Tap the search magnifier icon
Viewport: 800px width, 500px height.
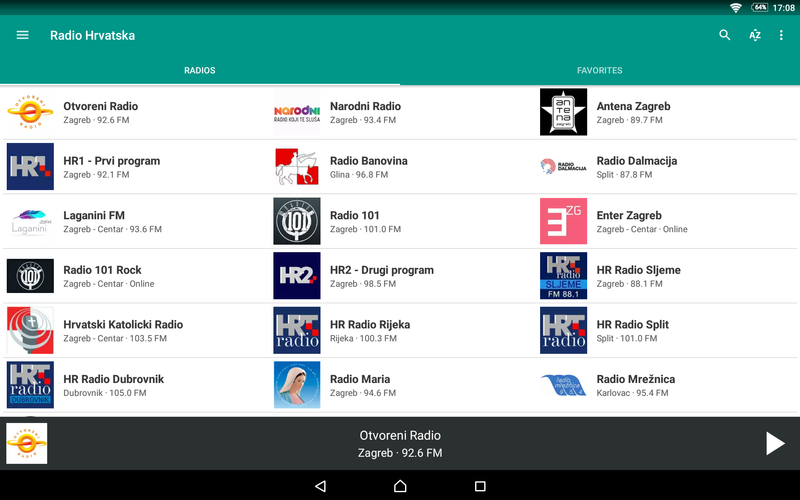tap(724, 35)
